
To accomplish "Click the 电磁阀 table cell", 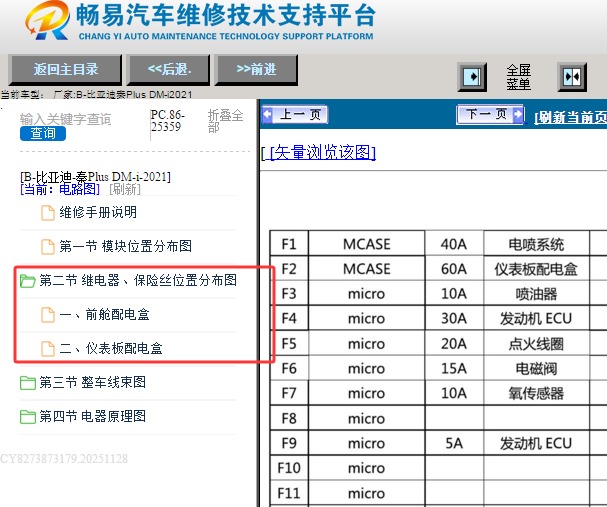I will pos(536,368).
